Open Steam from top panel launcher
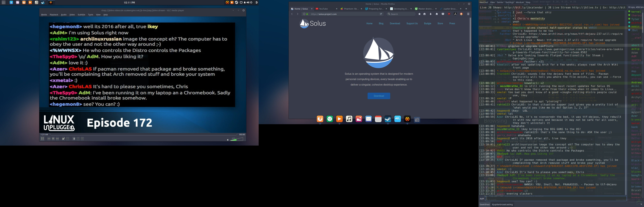 click(x=43, y=2)
